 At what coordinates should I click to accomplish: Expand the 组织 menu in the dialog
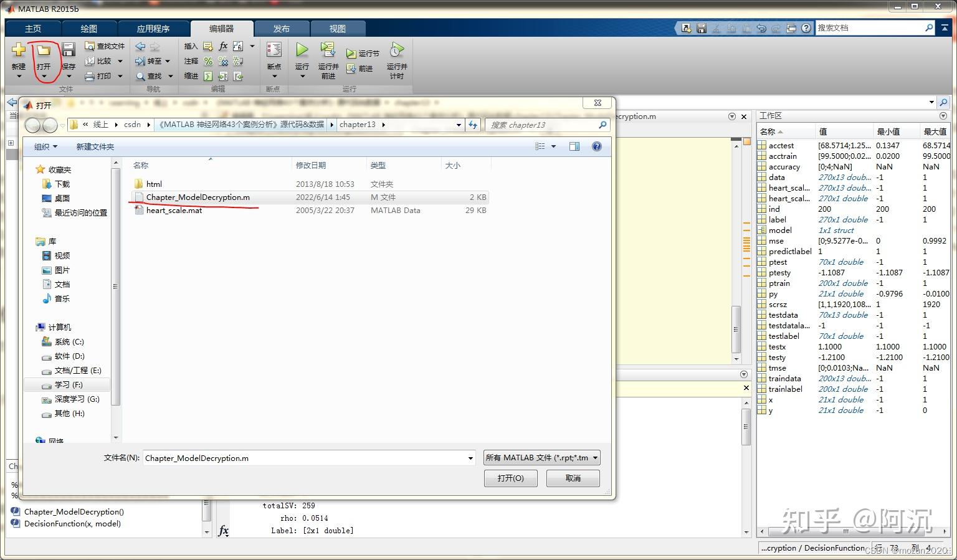pyautogui.click(x=45, y=146)
